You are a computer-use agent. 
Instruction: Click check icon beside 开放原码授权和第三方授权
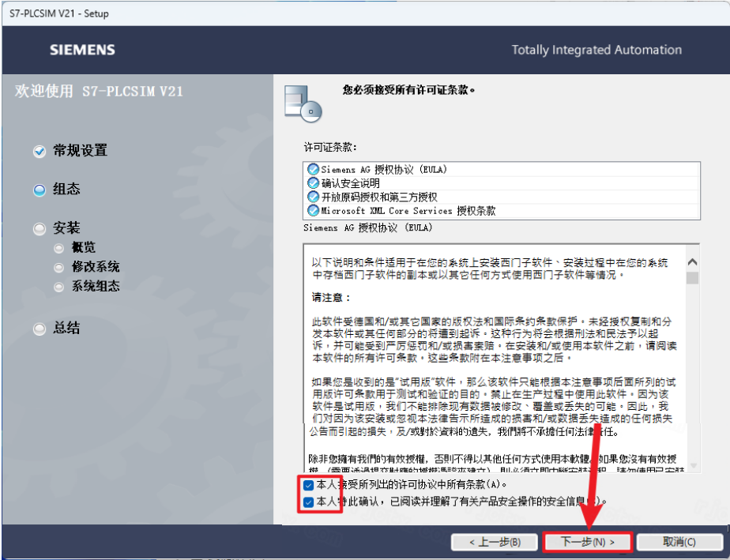point(314,197)
